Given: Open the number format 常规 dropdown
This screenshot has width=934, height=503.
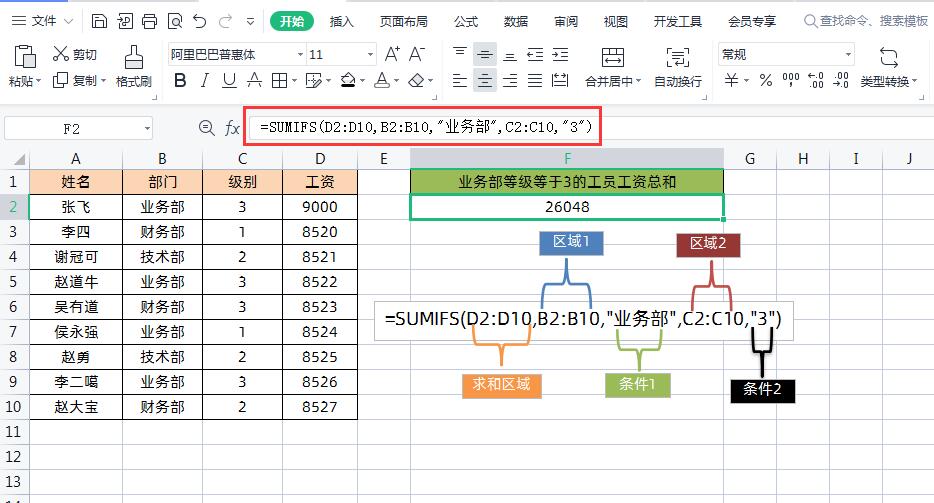Looking at the screenshot, I should 848,54.
